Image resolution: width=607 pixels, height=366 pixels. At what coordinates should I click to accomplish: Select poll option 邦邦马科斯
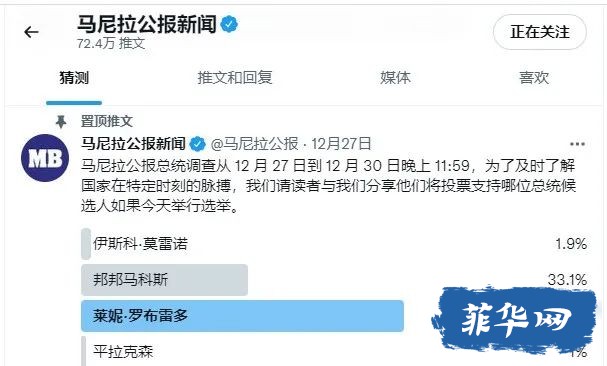click(335, 280)
